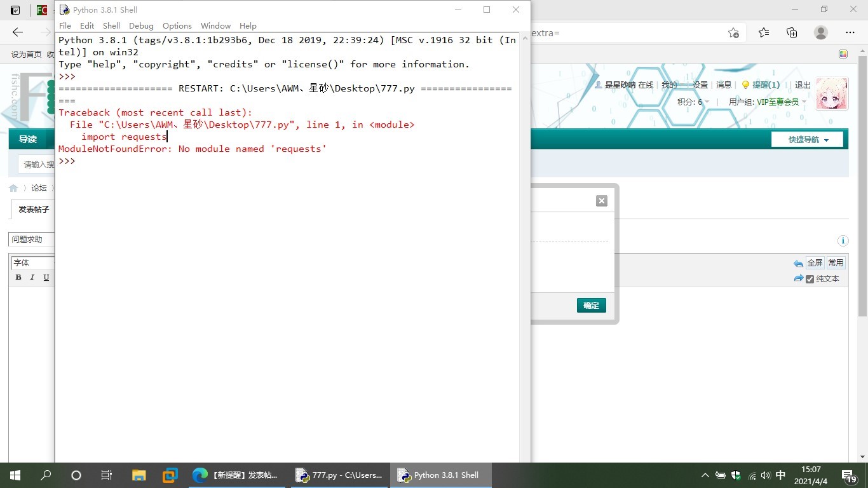Toggle the 纯文本 plain text checkbox
Screen dimensions: 868x488
pyautogui.click(x=810, y=279)
